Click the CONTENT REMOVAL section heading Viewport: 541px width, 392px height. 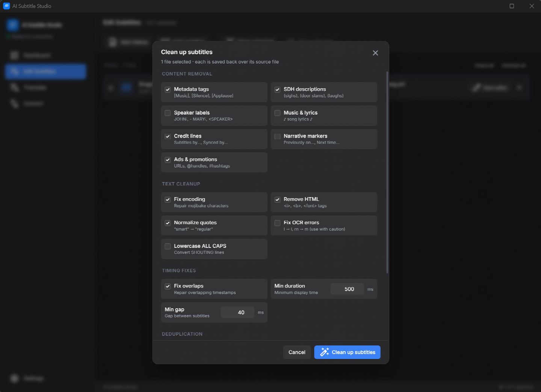point(187,74)
